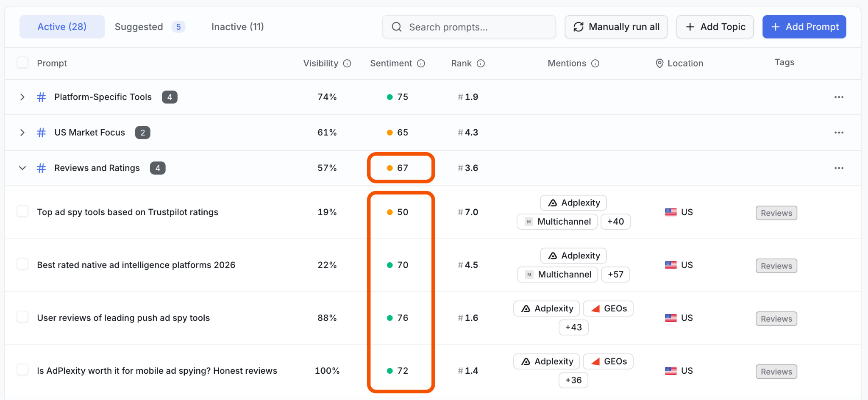This screenshot has height=400, width=868.
Task: Open the US Market Focus three-dot menu
Action: click(x=839, y=133)
